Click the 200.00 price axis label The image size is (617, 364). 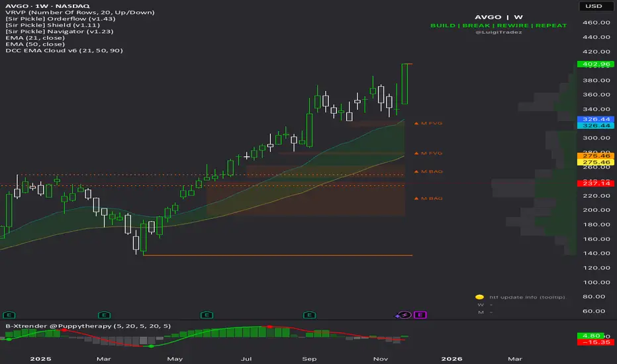[x=596, y=210]
